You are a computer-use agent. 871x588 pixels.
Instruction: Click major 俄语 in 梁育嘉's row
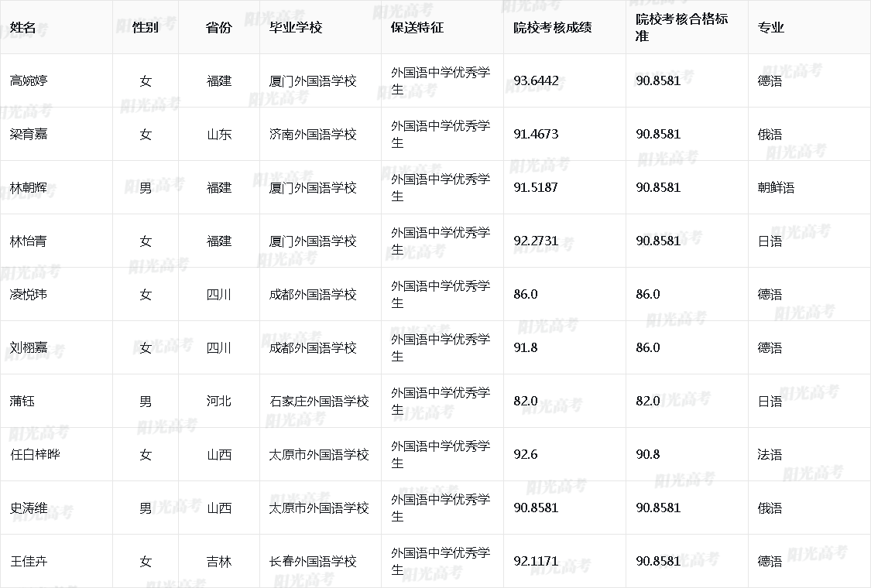click(770, 134)
